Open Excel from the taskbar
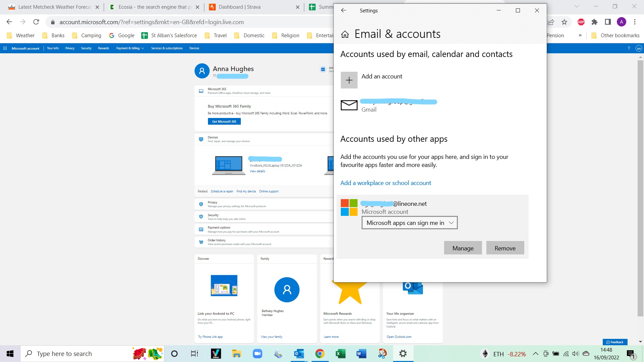 [x=340, y=354]
